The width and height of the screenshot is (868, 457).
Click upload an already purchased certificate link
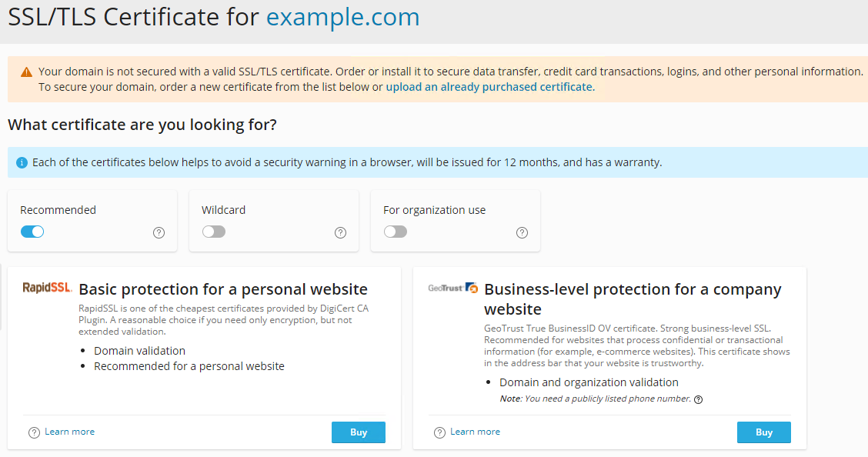(x=489, y=87)
